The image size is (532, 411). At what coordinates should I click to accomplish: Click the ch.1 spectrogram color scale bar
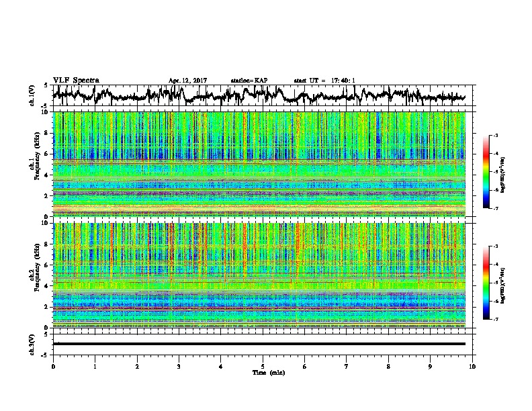pyautogui.click(x=486, y=172)
